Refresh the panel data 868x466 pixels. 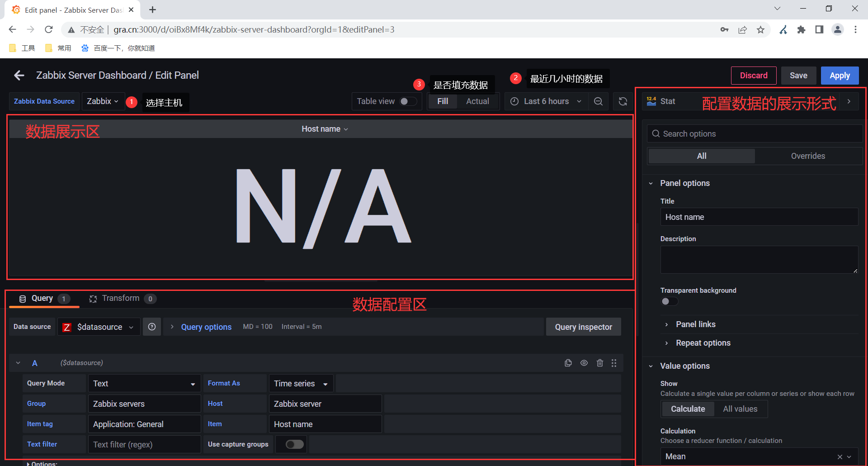(623, 101)
